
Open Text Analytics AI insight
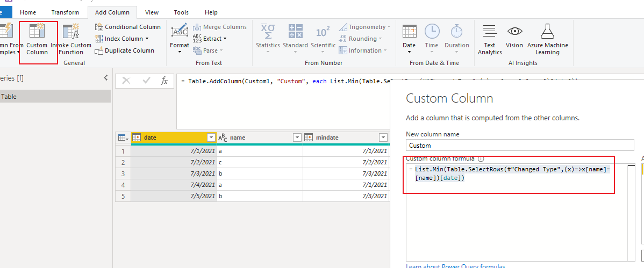coord(490,39)
